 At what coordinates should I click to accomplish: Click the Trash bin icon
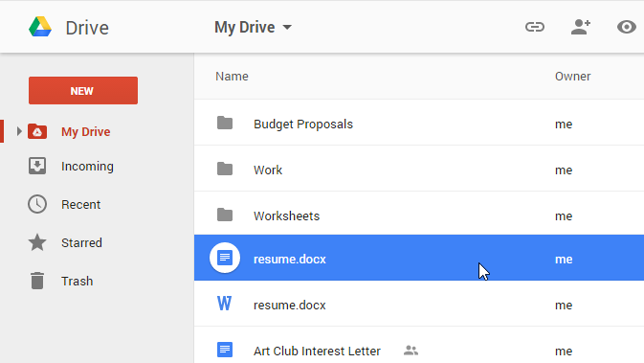tap(37, 281)
